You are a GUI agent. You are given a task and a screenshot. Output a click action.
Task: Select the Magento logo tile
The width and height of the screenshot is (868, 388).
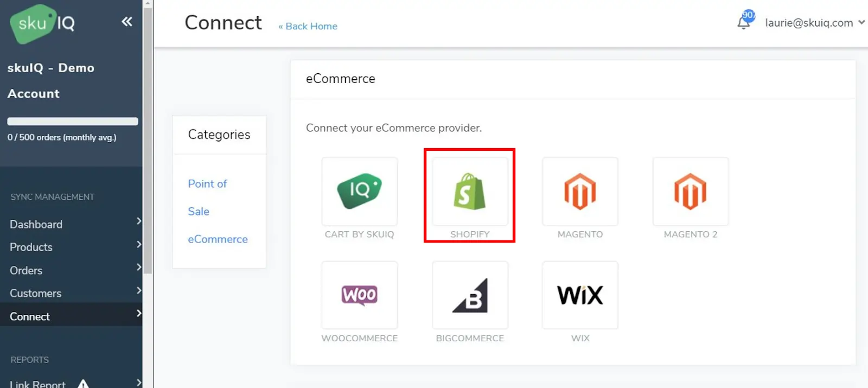coord(580,192)
